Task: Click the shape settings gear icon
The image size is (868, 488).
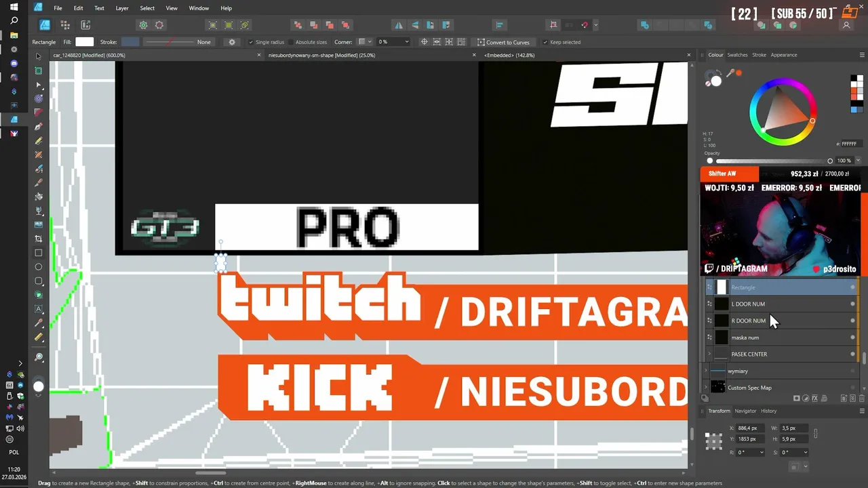Action: pyautogui.click(x=232, y=42)
